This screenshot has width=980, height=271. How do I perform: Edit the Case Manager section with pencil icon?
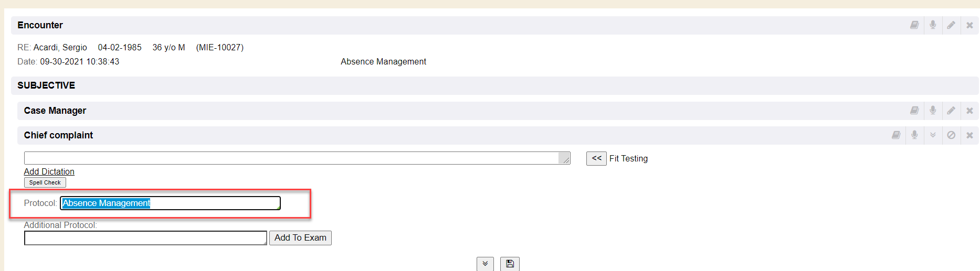(951, 111)
